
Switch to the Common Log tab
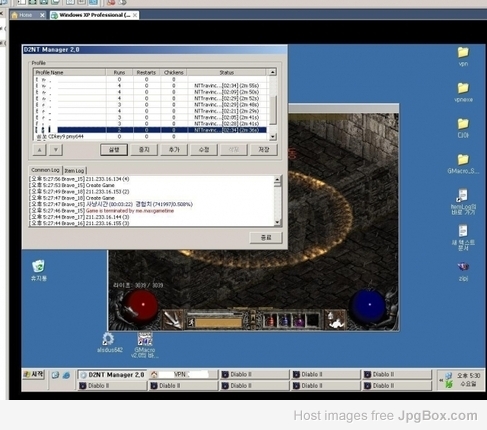pyautogui.click(x=45, y=170)
